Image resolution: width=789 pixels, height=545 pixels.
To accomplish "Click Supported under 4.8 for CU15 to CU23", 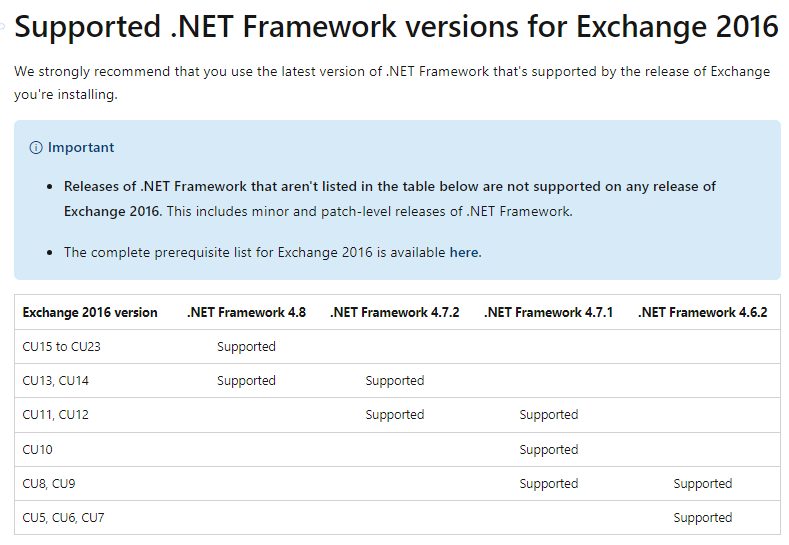I will tap(246, 347).
